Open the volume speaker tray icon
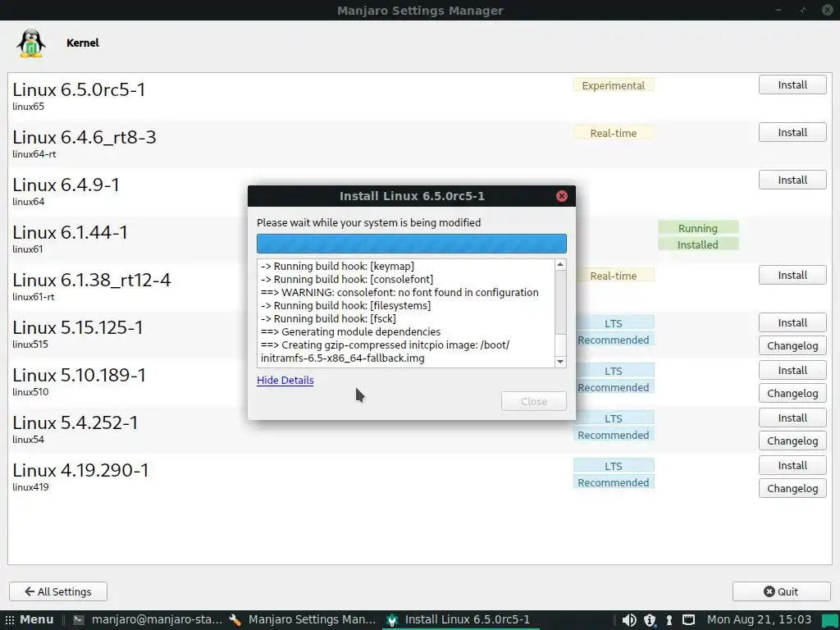 (629, 620)
